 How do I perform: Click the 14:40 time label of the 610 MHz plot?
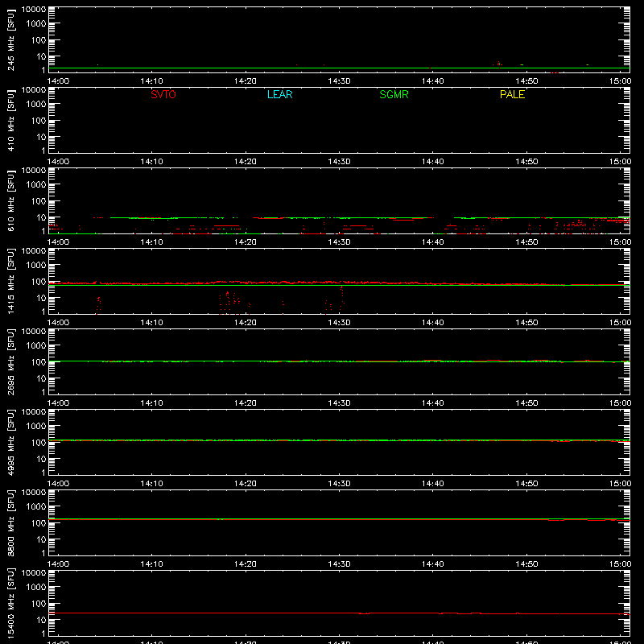coord(432,242)
